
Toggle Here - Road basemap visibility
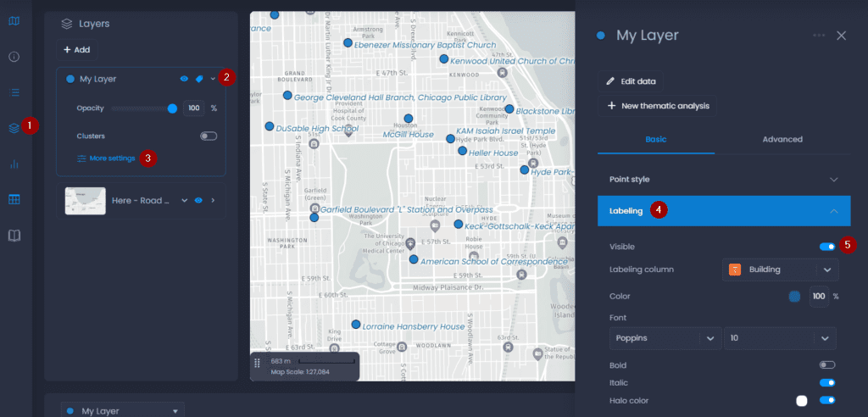pyautogui.click(x=198, y=201)
